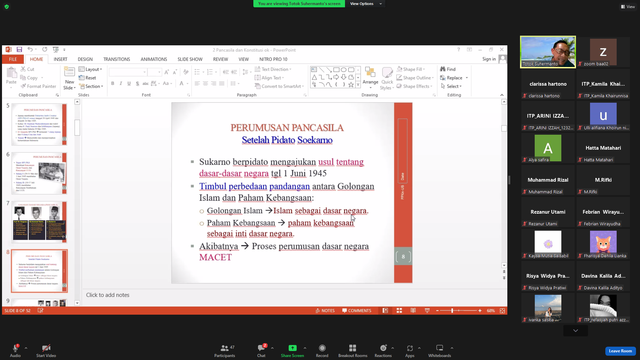Open Breakout Rooms in Zoom
The height and width of the screenshot is (360, 640).
pyautogui.click(x=352, y=351)
